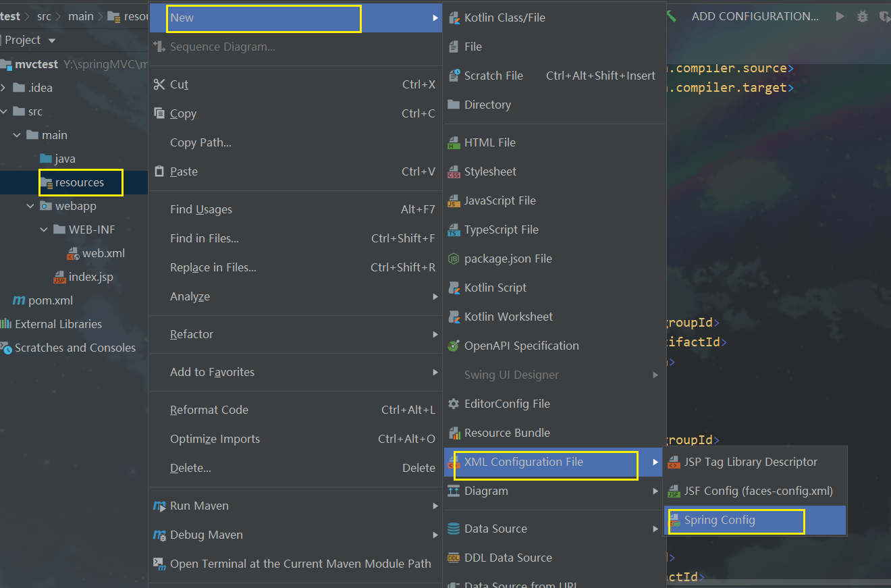Open the Analyze submenu

tap(295, 296)
